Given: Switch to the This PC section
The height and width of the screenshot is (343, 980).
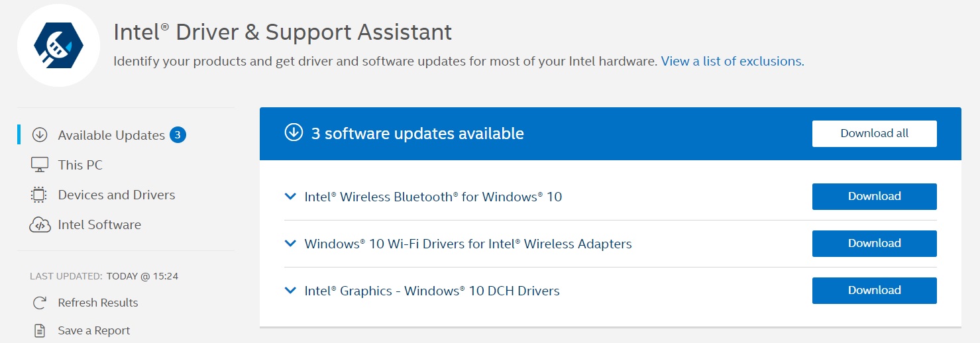Looking at the screenshot, I should pos(80,165).
